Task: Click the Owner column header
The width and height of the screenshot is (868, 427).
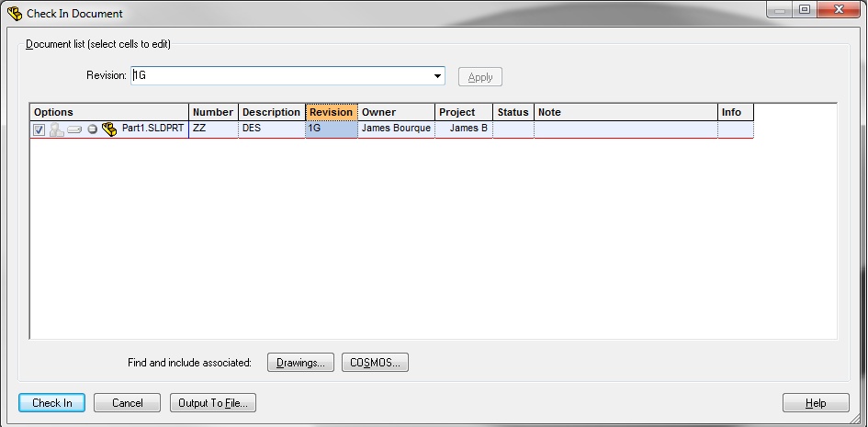Action: coord(397,112)
